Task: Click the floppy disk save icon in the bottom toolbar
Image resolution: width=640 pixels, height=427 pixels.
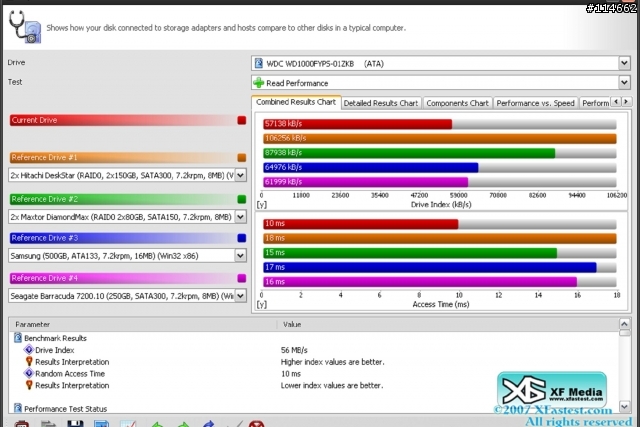Action: point(75,424)
